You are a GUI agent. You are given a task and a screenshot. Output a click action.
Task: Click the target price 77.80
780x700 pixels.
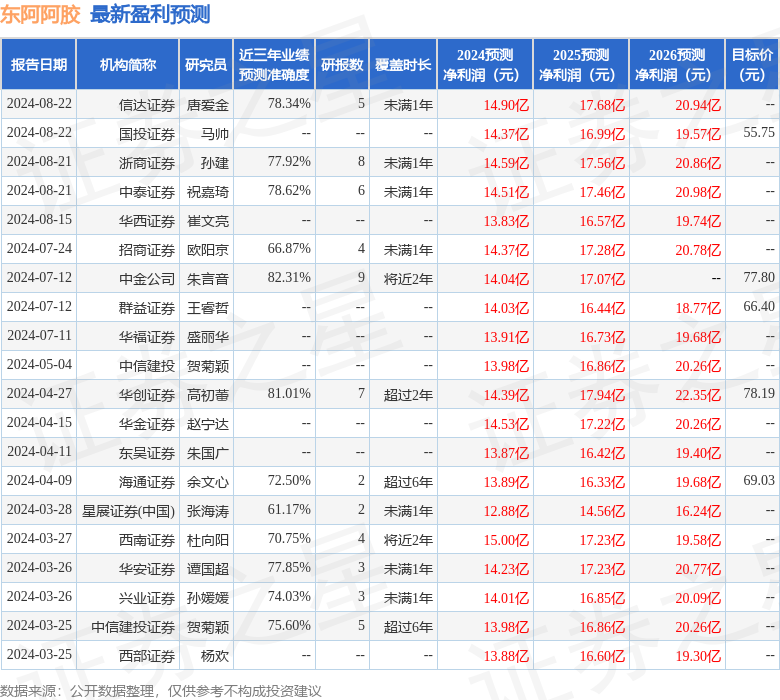point(759,277)
